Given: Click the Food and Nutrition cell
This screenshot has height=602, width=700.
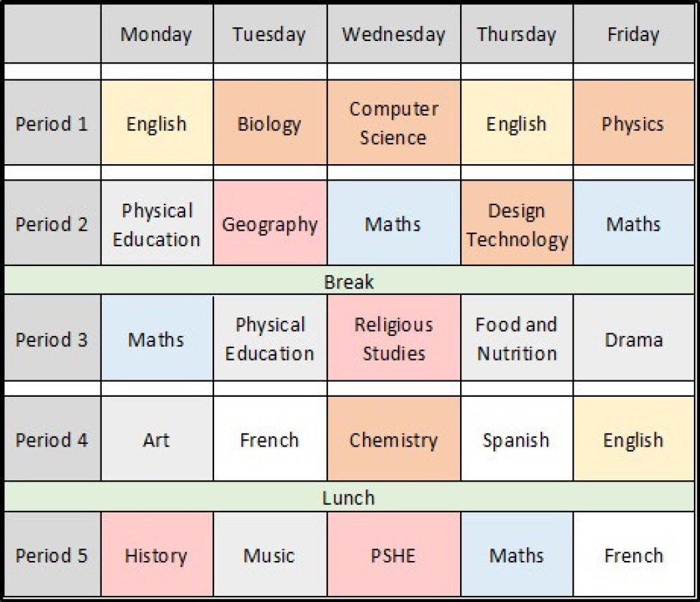Looking at the screenshot, I should 517,339.
